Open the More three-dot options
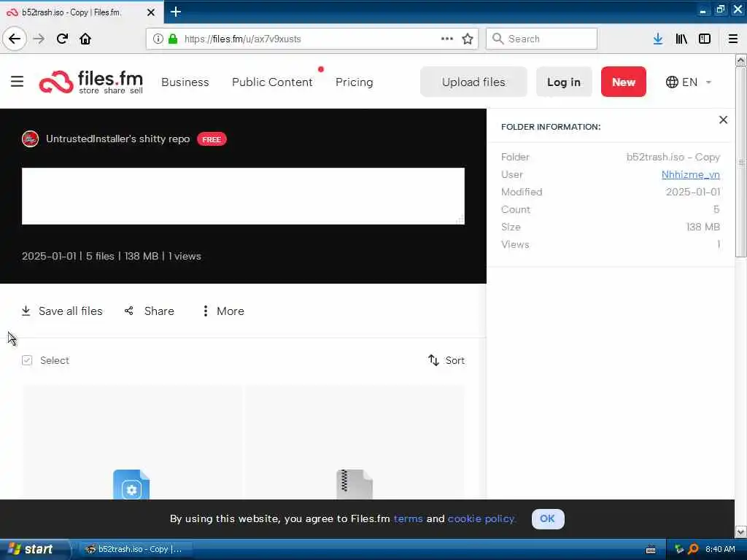Viewport: 747px width, 560px height. click(205, 311)
